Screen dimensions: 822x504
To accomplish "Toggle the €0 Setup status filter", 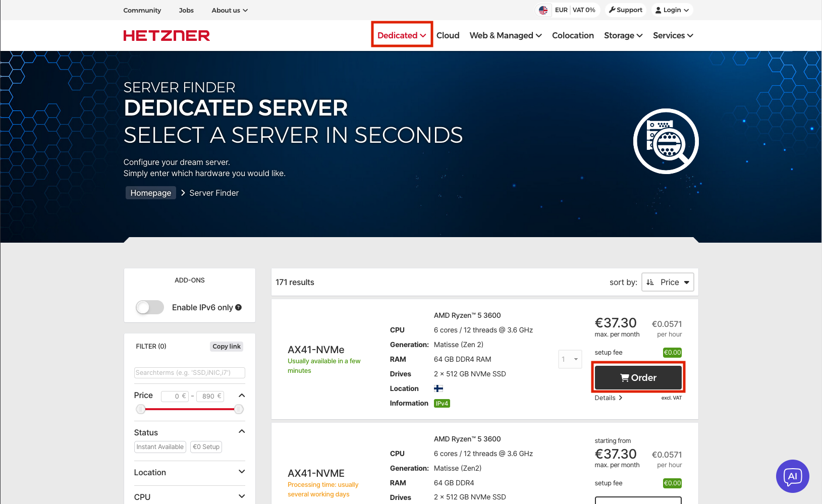I will click(x=206, y=447).
